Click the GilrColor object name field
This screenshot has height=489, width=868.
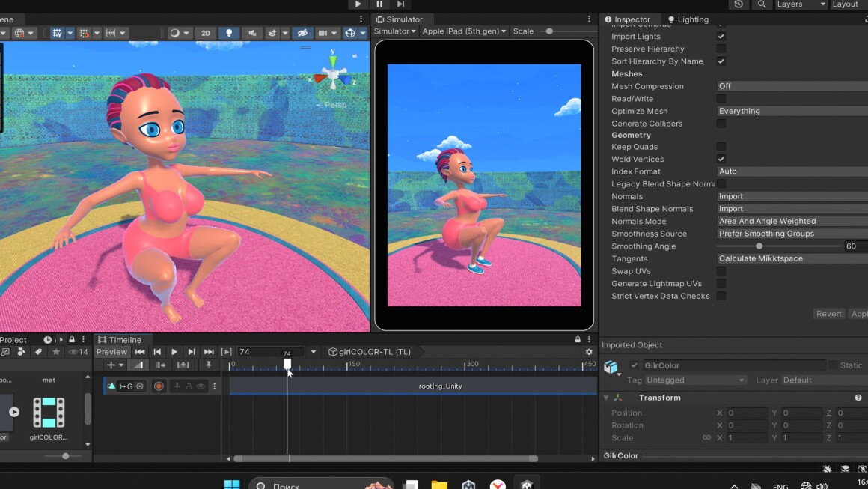[x=733, y=365]
